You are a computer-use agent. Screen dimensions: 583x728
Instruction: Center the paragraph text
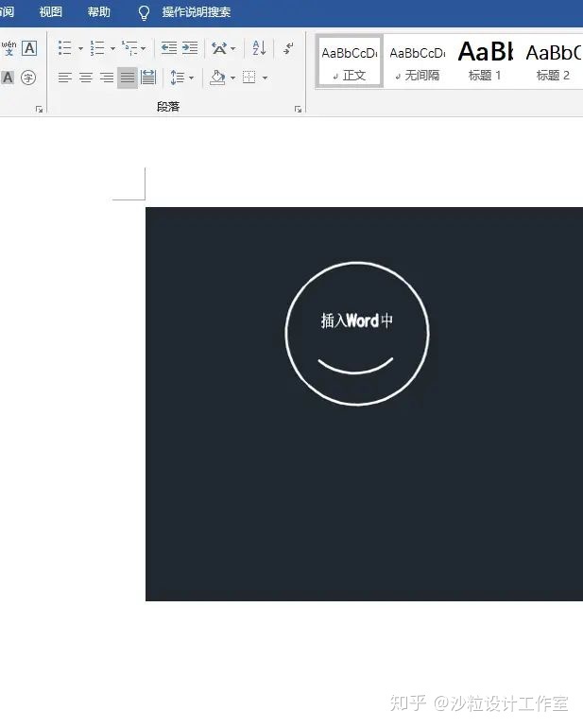pyautogui.click(x=86, y=78)
